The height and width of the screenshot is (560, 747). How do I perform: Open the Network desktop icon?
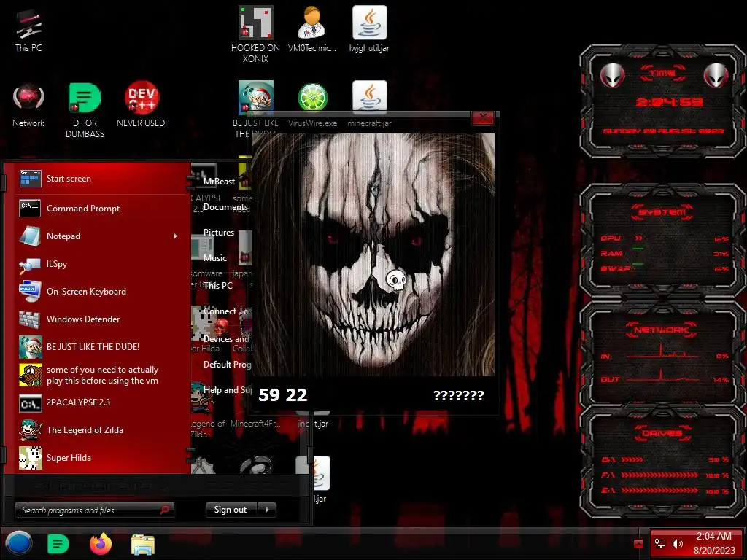28,106
